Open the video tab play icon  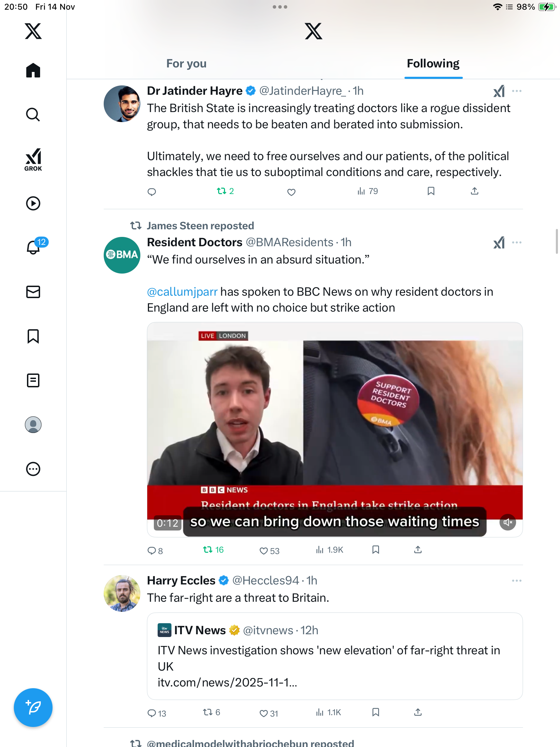coord(33,203)
